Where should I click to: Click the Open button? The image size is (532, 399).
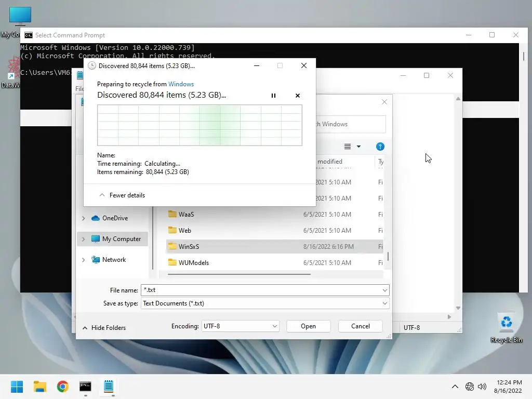(308, 326)
